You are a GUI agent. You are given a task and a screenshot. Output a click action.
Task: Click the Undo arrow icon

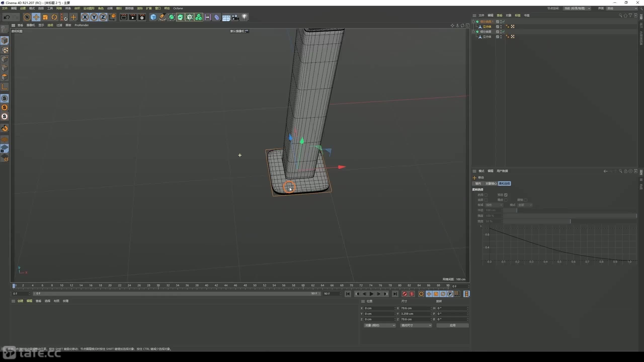point(7,17)
